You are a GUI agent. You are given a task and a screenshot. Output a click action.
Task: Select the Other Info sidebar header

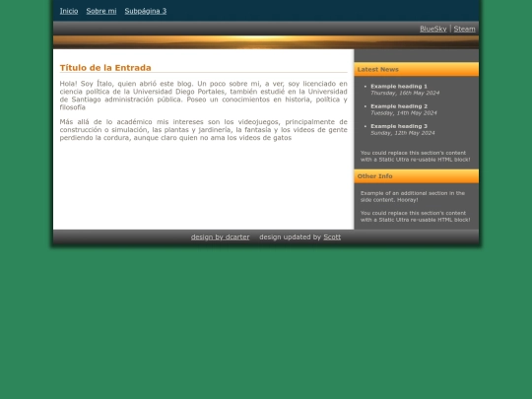417,176
